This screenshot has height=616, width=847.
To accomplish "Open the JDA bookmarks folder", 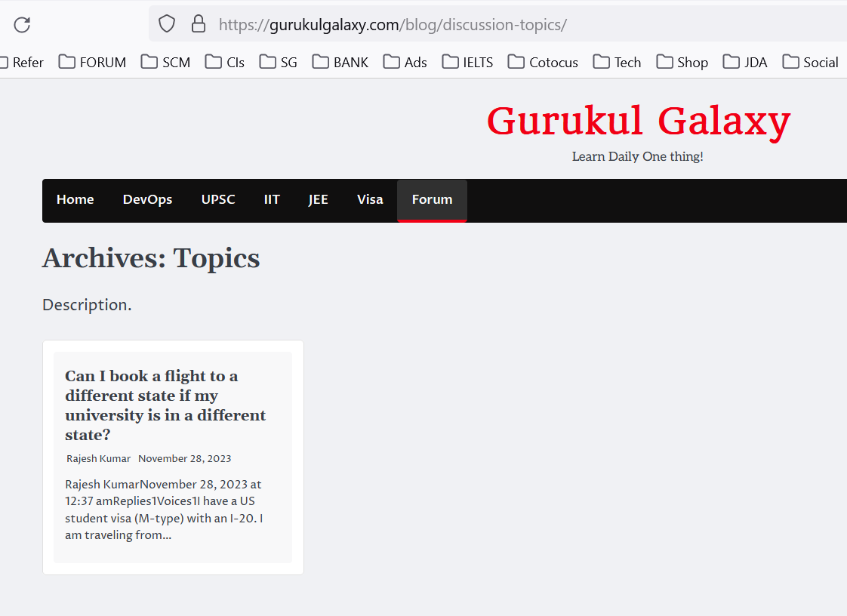I will tap(745, 62).
